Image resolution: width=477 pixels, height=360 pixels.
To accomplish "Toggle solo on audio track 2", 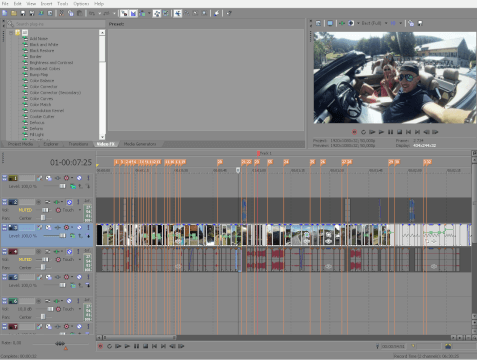I will click(x=78, y=202).
